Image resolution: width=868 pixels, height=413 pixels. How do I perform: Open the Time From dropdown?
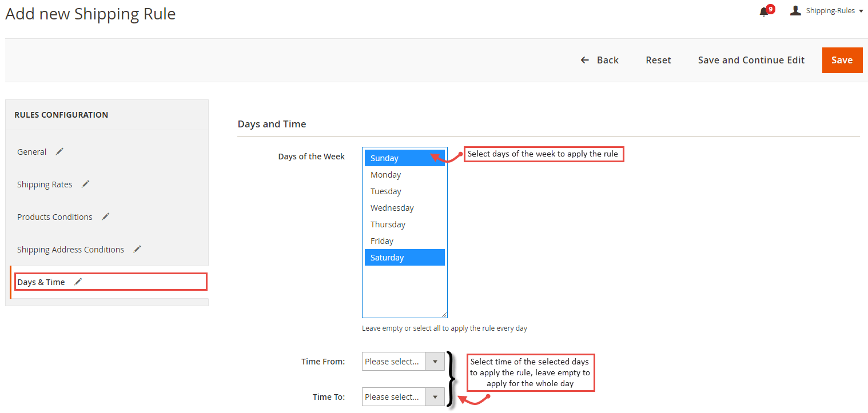[403, 361]
